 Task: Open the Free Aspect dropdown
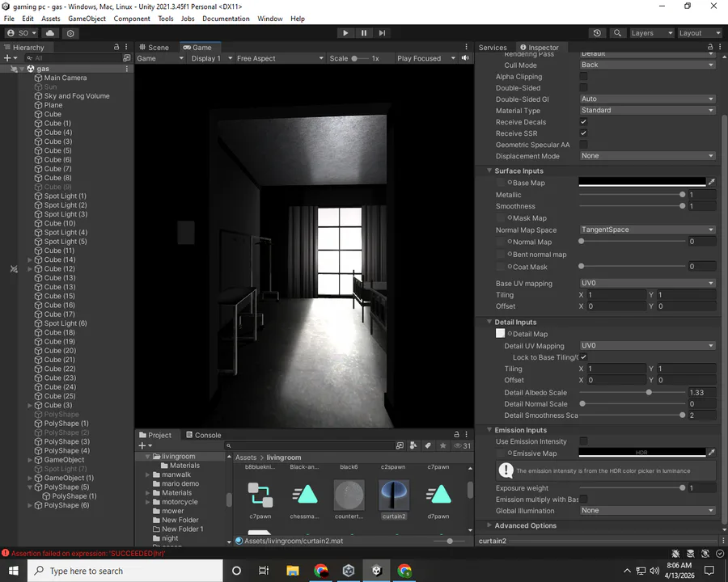(280, 58)
